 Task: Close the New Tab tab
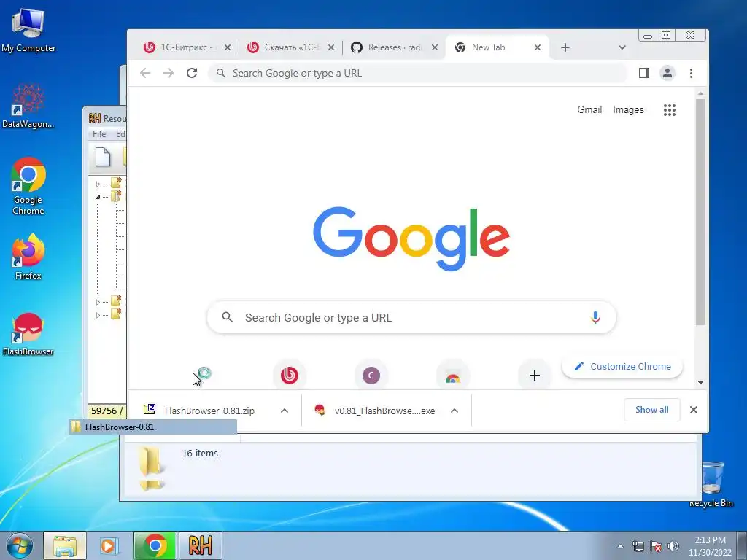tap(538, 47)
